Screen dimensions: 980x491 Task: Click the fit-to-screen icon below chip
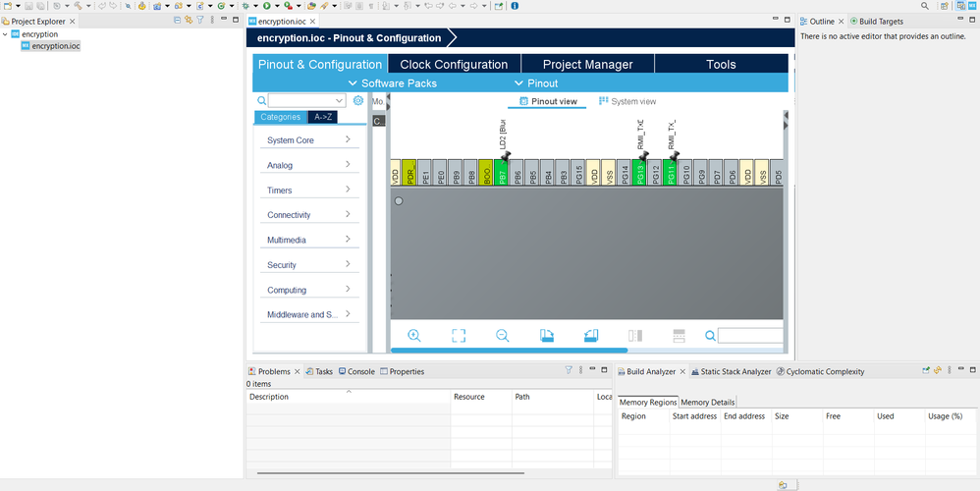(x=459, y=336)
